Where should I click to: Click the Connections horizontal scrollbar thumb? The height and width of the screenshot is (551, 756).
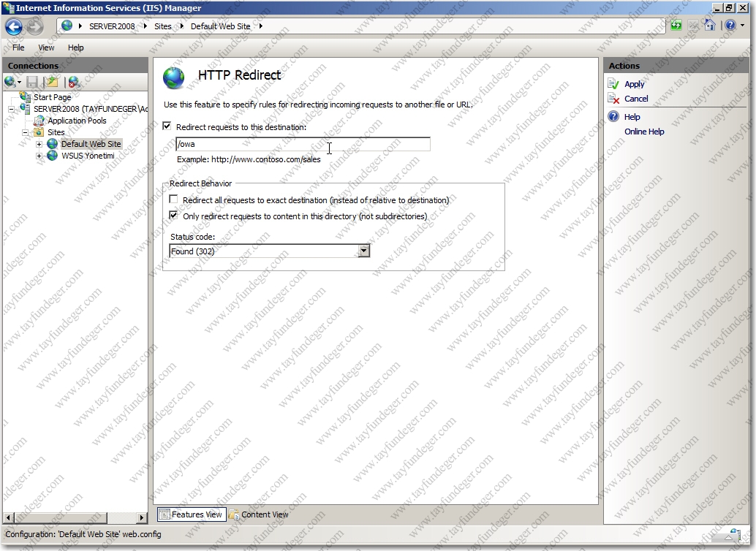click(x=61, y=517)
